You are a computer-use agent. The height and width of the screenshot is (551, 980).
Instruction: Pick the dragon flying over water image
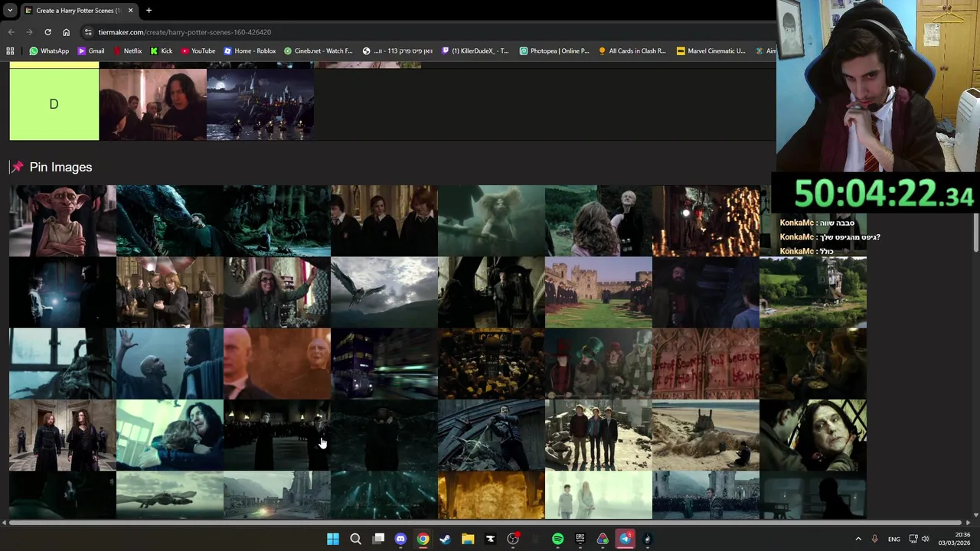pyautogui.click(x=170, y=495)
